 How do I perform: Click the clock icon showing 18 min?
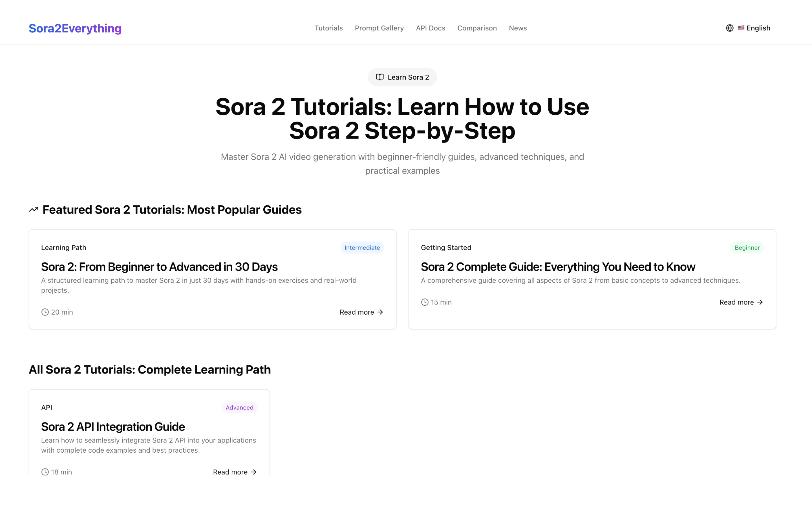45,472
